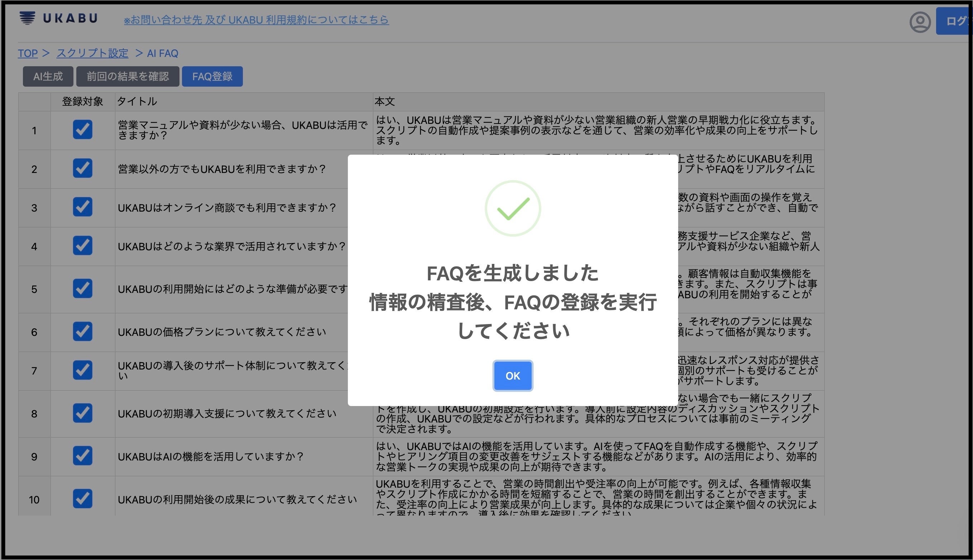Toggle the checkbox in row 2
This screenshot has width=973, height=560.
pyautogui.click(x=82, y=168)
